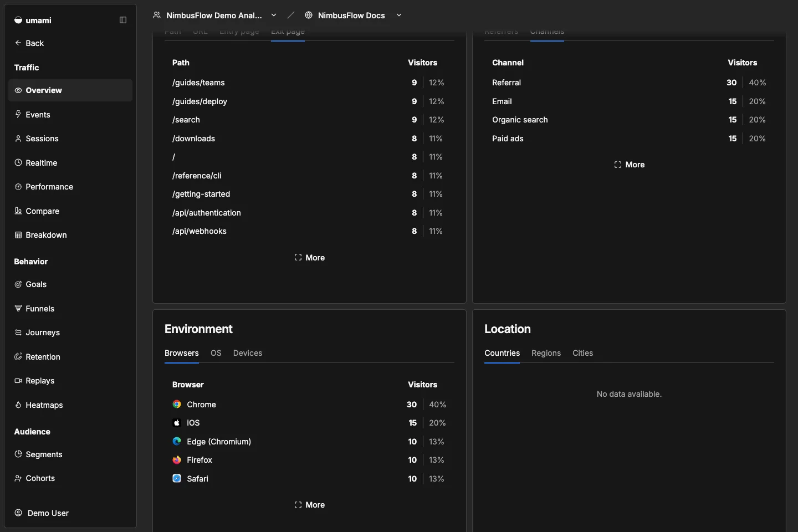Open the /api/authentication path row

[x=309, y=213]
